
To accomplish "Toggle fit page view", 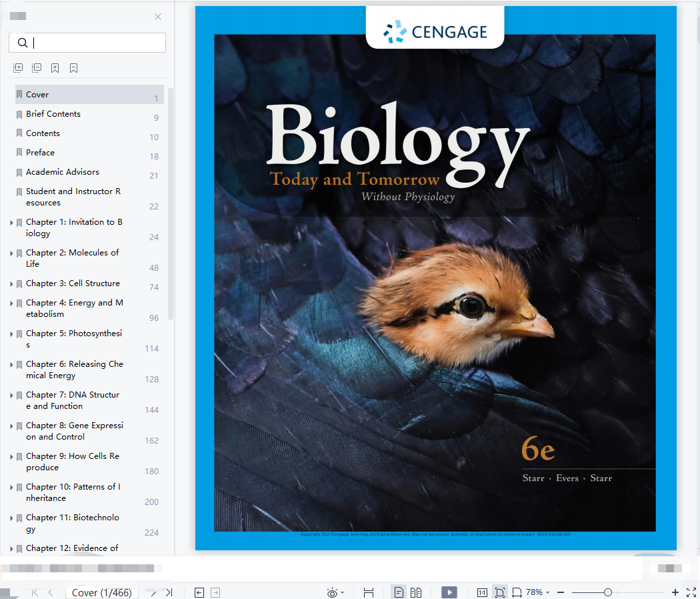I will tap(500, 593).
